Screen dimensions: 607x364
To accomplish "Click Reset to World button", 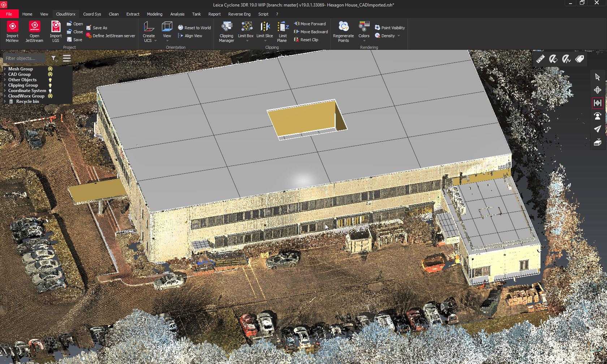I will (194, 28).
